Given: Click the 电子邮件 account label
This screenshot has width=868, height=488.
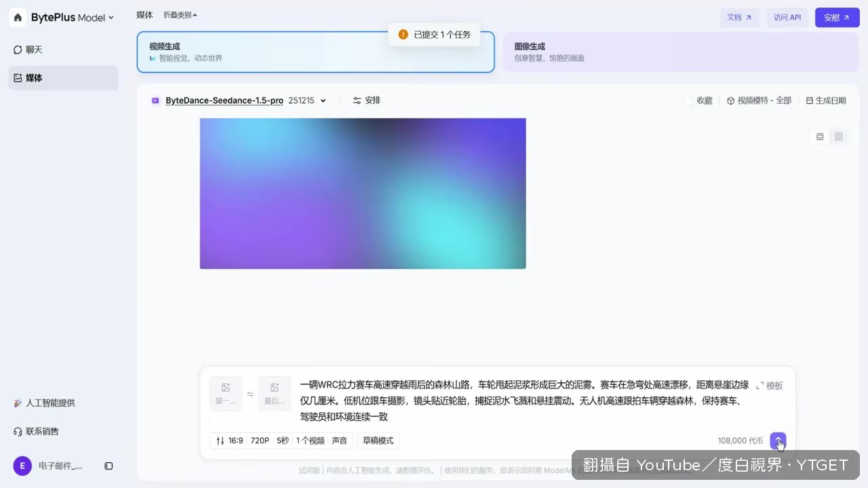Looking at the screenshot, I should [x=60, y=466].
